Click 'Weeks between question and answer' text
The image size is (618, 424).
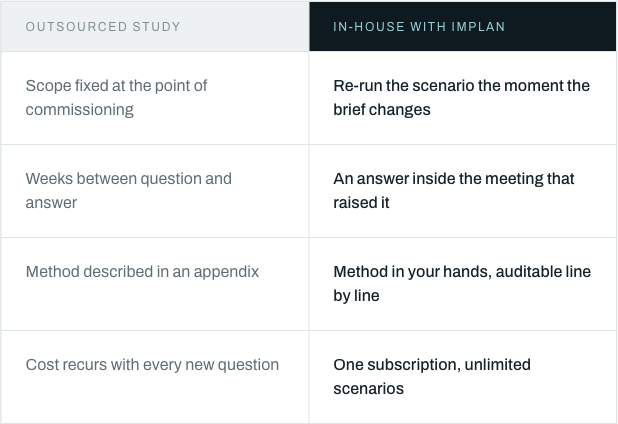coord(128,191)
